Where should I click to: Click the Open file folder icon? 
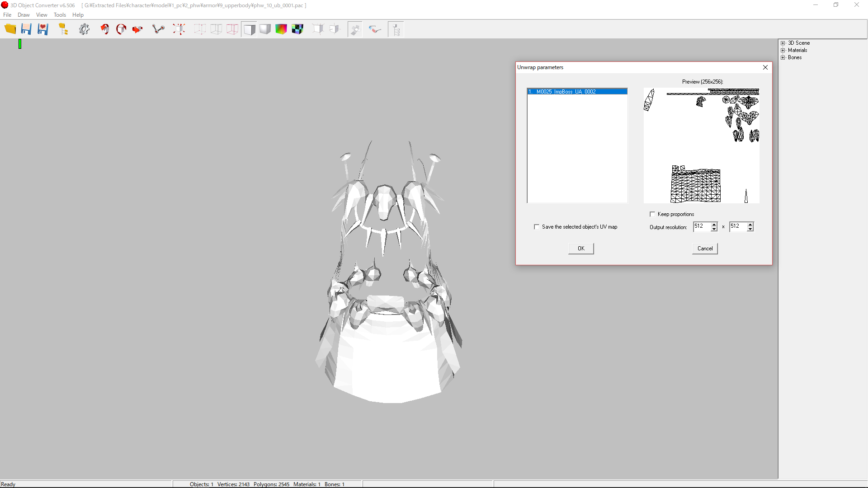click(10, 29)
